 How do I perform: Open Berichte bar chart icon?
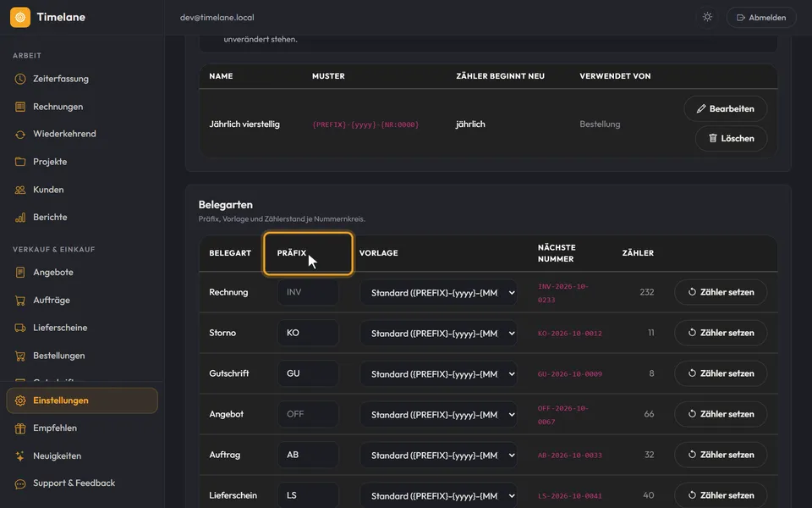pos(20,218)
